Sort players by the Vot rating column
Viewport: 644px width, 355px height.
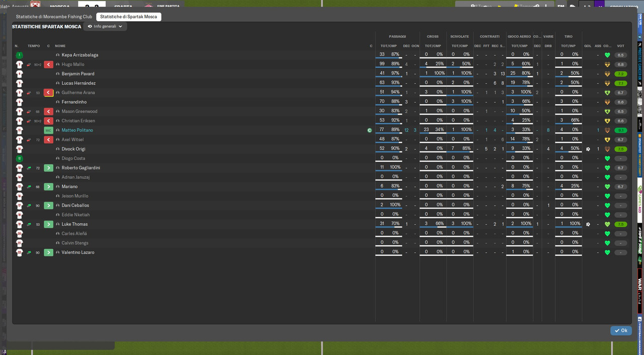[x=620, y=46]
